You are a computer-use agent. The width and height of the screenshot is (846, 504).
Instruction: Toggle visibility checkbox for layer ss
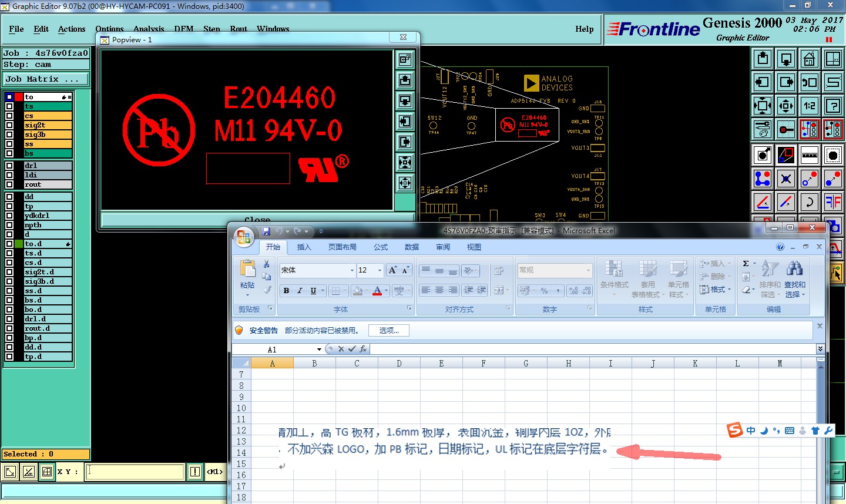(x=9, y=144)
